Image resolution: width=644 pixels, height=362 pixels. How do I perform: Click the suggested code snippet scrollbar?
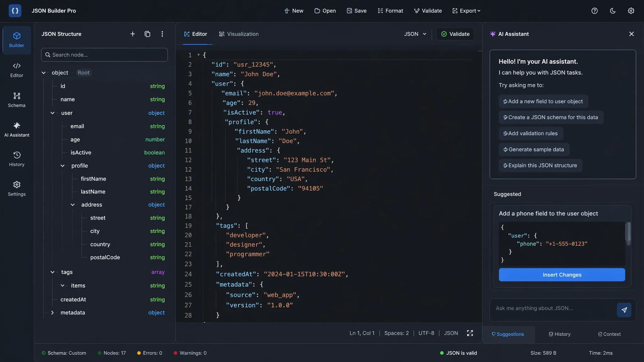click(x=628, y=234)
